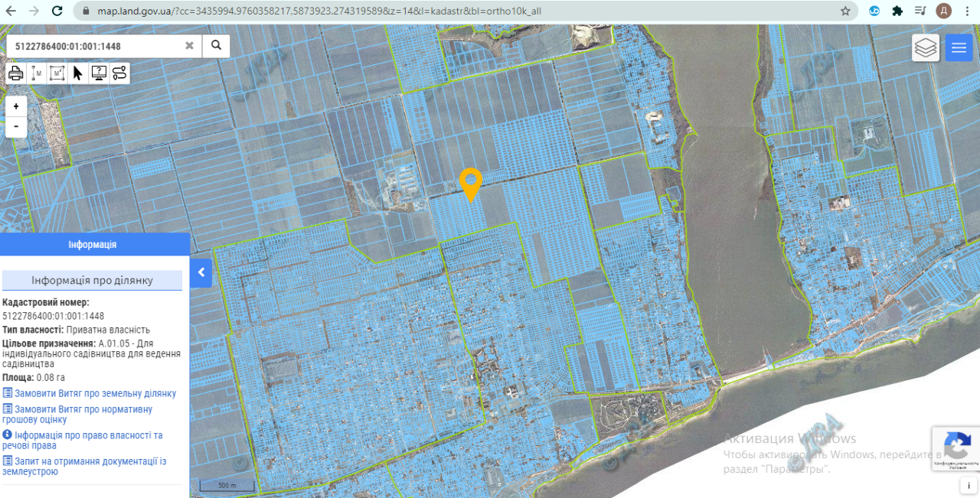Image resolution: width=980 pixels, height=498 pixels.
Task: Click the search magnifier button
Action: [216, 46]
